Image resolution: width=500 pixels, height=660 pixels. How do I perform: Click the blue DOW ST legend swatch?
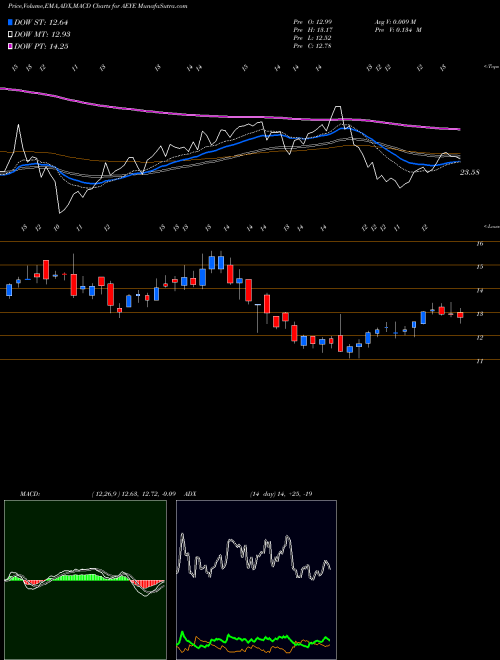click(10, 22)
